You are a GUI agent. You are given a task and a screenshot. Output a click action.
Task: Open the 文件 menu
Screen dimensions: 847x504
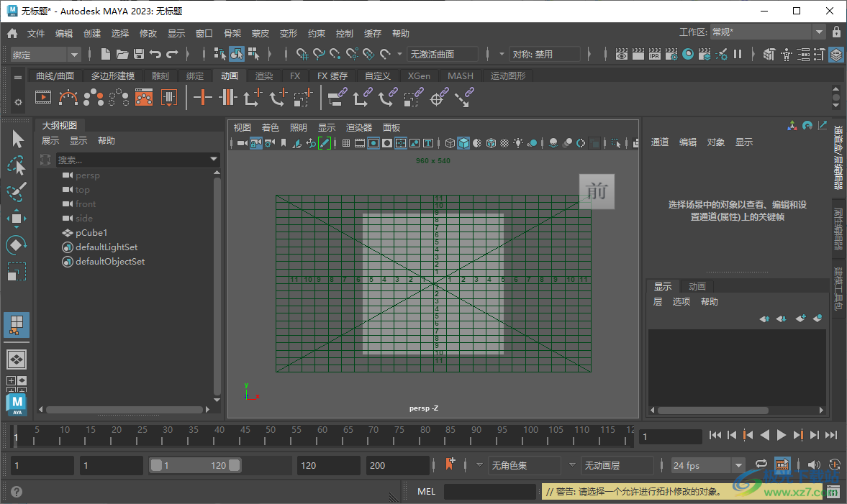point(36,34)
